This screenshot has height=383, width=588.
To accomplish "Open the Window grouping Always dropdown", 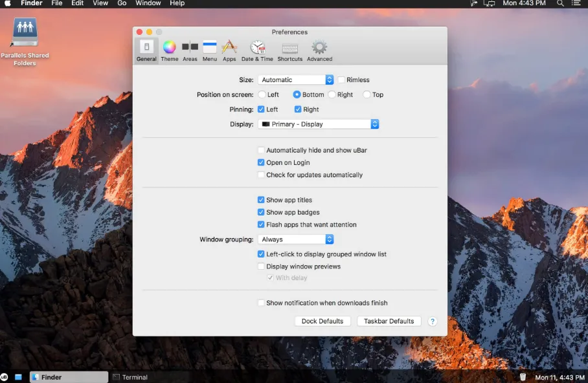I will click(x=295, y=239).
